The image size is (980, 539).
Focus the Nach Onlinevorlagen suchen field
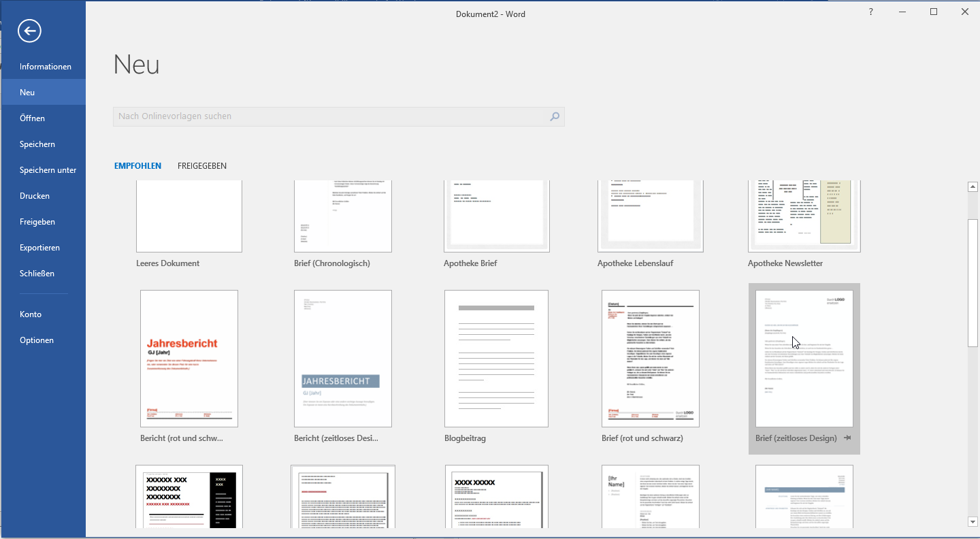pos(339,116)
